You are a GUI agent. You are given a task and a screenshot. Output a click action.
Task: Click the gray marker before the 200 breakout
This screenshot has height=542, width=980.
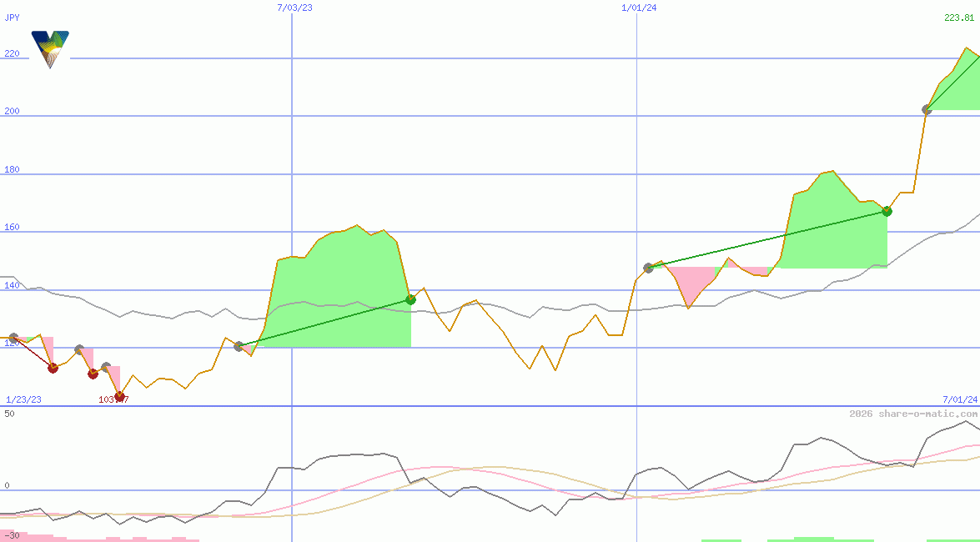tap(927, 109)
